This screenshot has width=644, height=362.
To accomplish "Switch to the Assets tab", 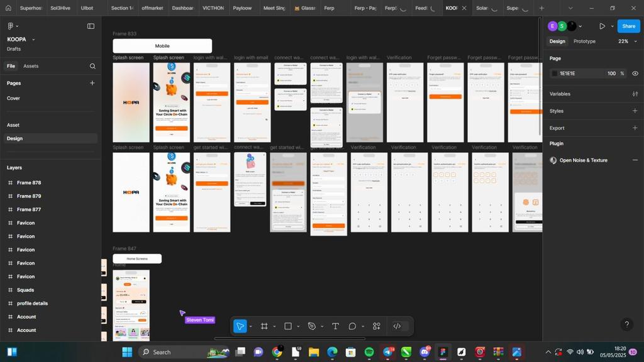I will 31,66.
